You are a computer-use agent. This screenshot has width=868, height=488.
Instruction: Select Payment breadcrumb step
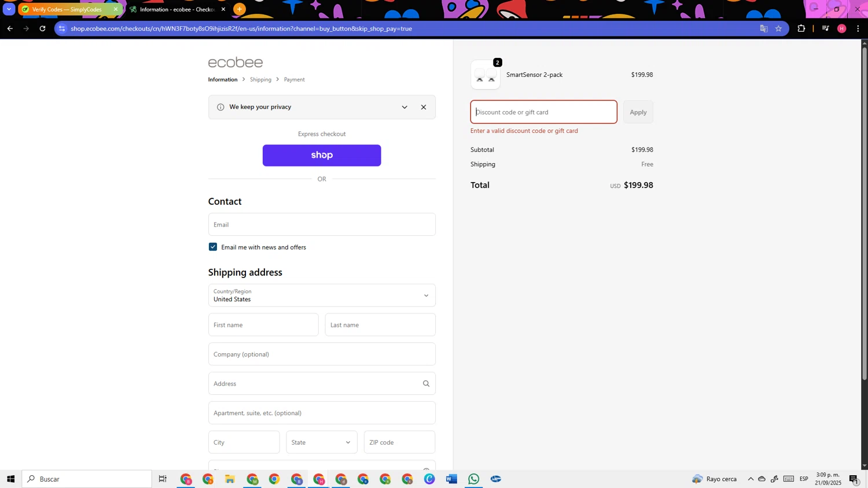pos(294,79)
